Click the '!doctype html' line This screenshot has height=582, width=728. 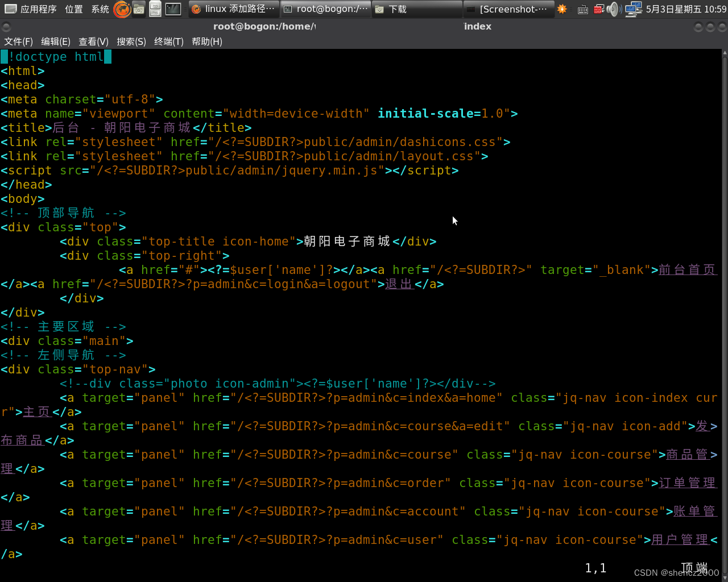tap(56, 57)
